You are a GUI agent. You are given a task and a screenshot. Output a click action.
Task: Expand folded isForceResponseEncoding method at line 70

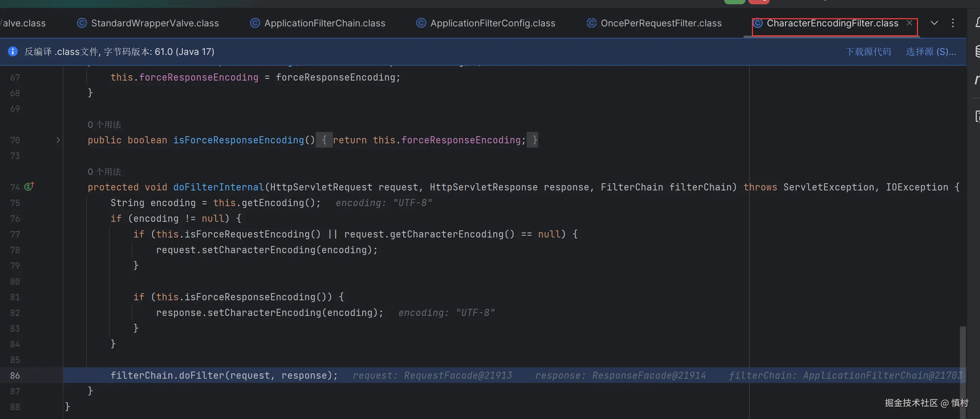click(x=58, y=140)
